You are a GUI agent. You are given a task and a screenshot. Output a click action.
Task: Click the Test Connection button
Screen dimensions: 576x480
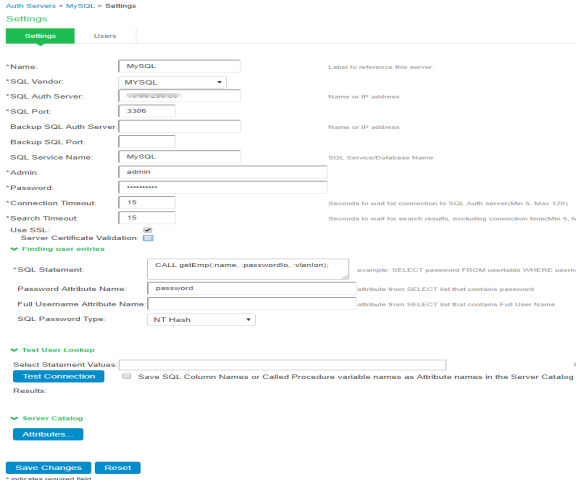(x=59, y=376)
